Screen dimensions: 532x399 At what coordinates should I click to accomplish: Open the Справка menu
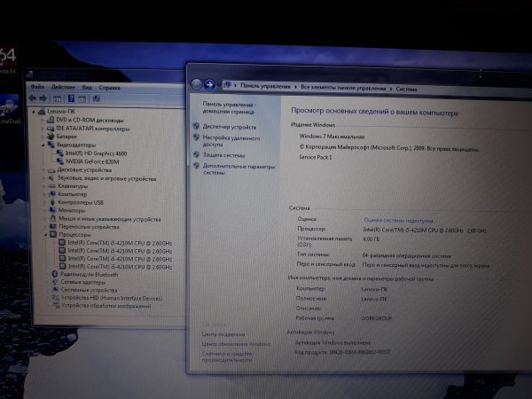click(x=109, y=88)
